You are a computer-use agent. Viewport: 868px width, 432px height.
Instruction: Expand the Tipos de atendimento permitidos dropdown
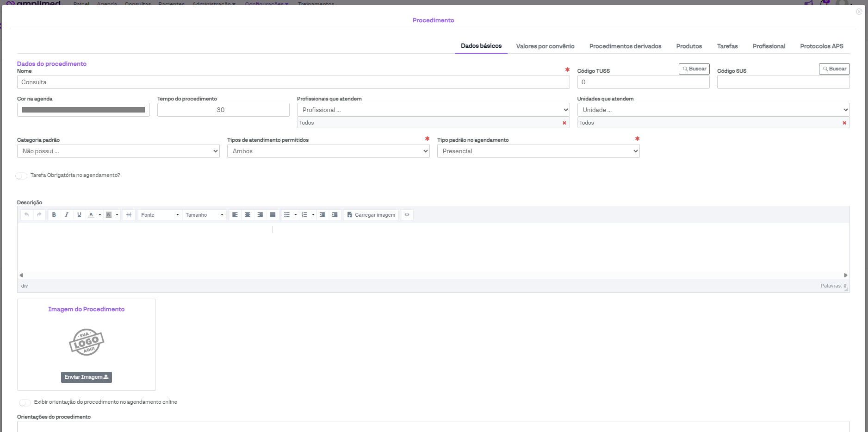tap(328, 151)
